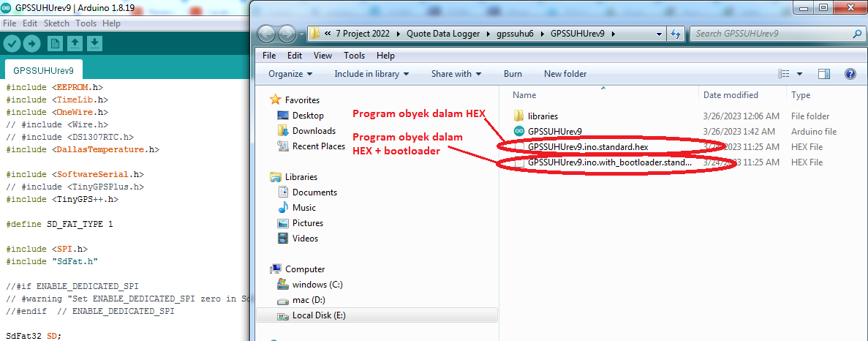Open the Include in library dropdown
This screenshot has height=341, width=868.
pyautogui.click(x=371, y=74)
